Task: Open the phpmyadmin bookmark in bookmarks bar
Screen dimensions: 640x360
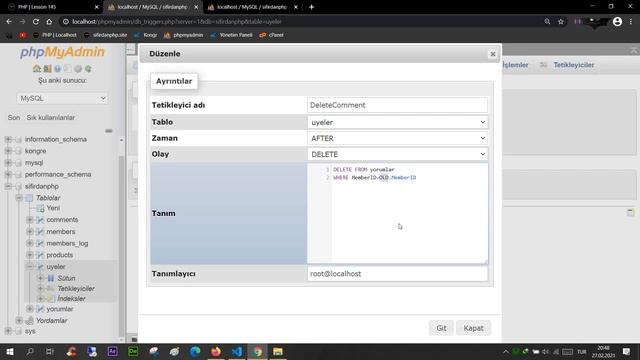Action: point(184,35)
